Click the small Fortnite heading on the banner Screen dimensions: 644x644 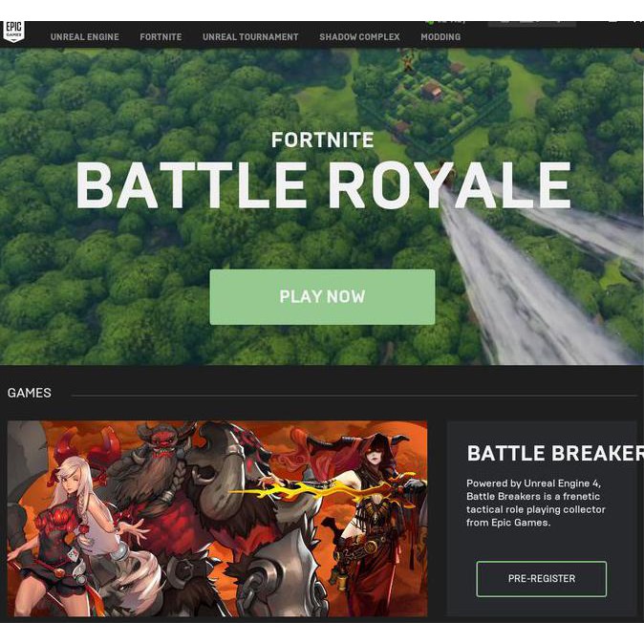322,140
